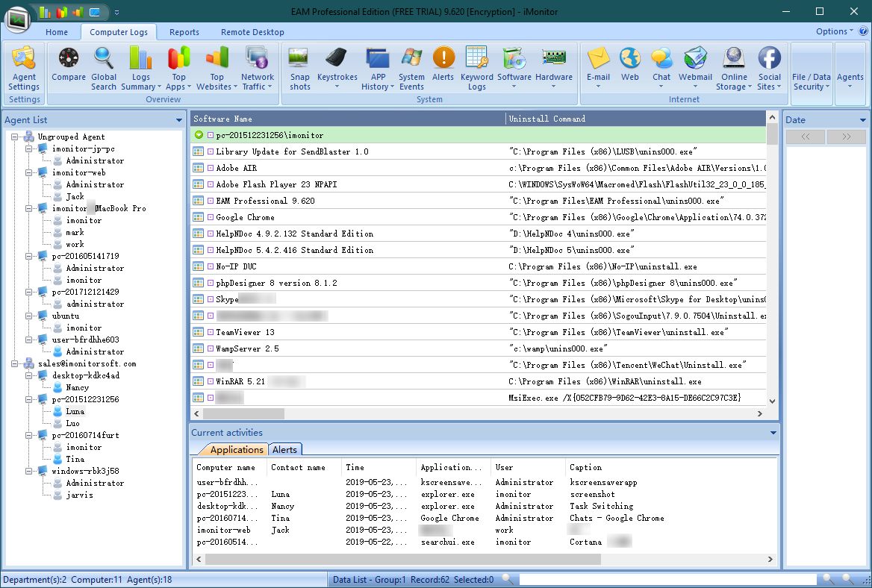The height and width of the screenshot is (588, 872).
Task: Switch to Alerts tab in Current activities
Action: (284, 450)
